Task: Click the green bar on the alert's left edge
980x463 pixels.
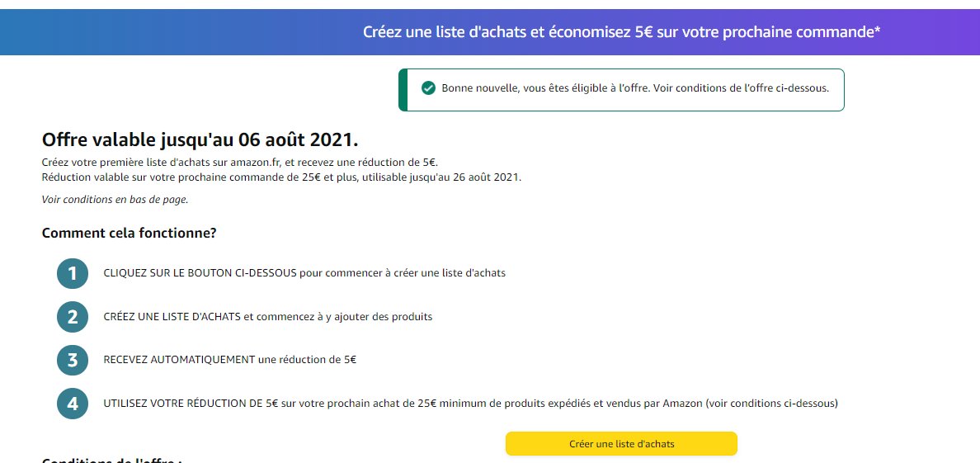Action: point(403,89)
